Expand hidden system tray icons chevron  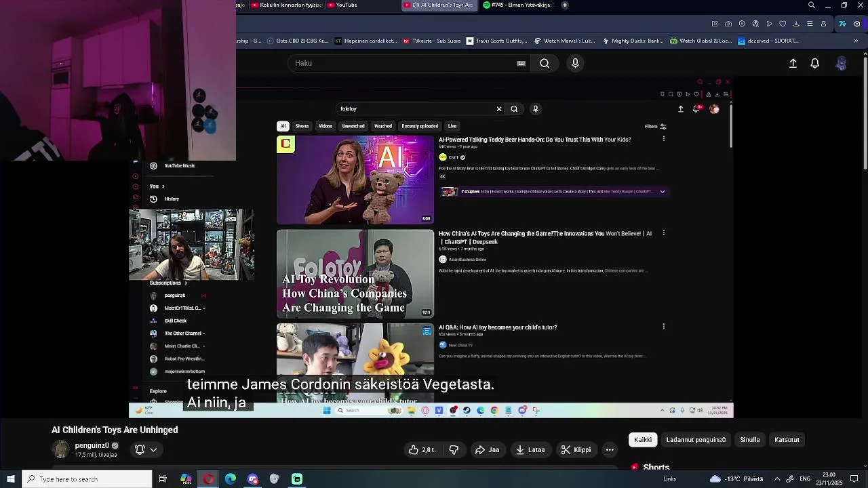coord(777,479)
